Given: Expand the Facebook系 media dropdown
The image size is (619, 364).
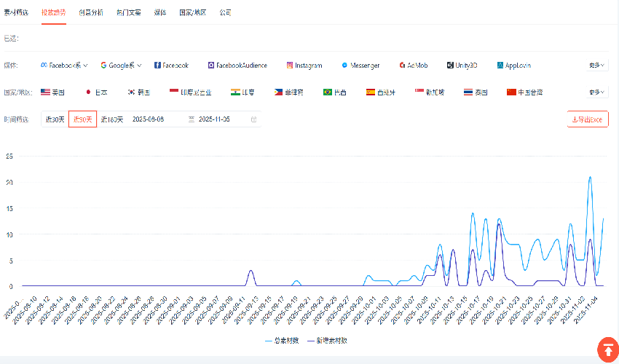Looking at the screenshot, I should point(64,66).
